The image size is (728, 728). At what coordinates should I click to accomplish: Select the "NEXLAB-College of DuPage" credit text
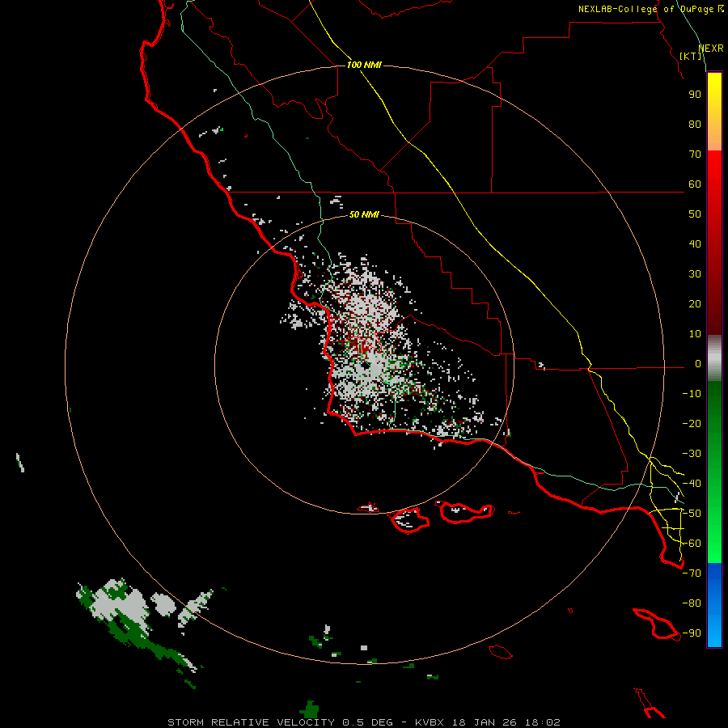[x=645, y=9]
